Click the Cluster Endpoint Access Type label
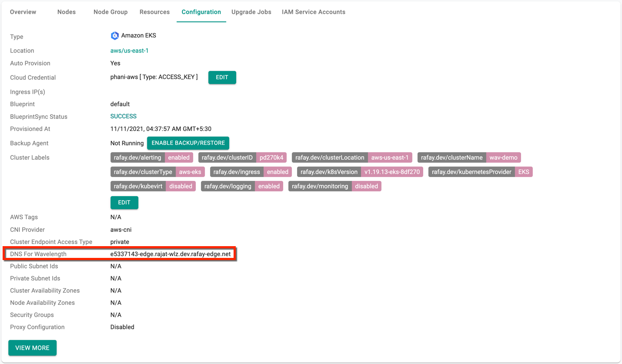Image resolution: width=622 pixels, height=364 pixels. (51, 241)
